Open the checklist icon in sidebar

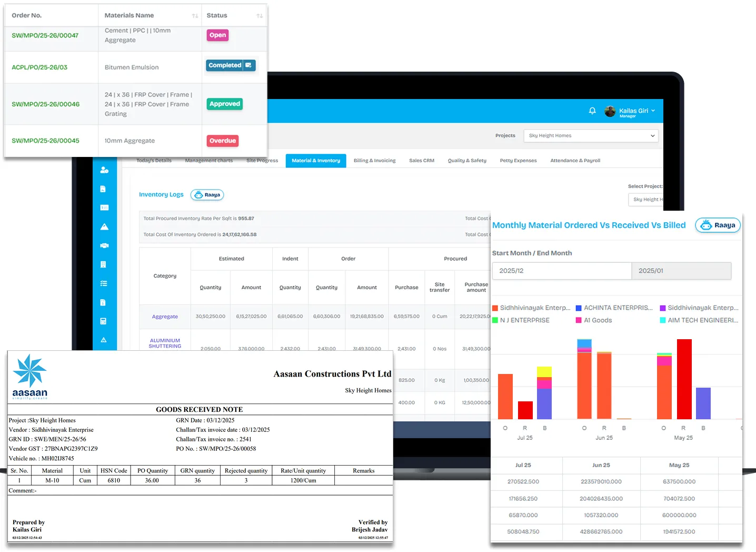click(x=104, y=283)
